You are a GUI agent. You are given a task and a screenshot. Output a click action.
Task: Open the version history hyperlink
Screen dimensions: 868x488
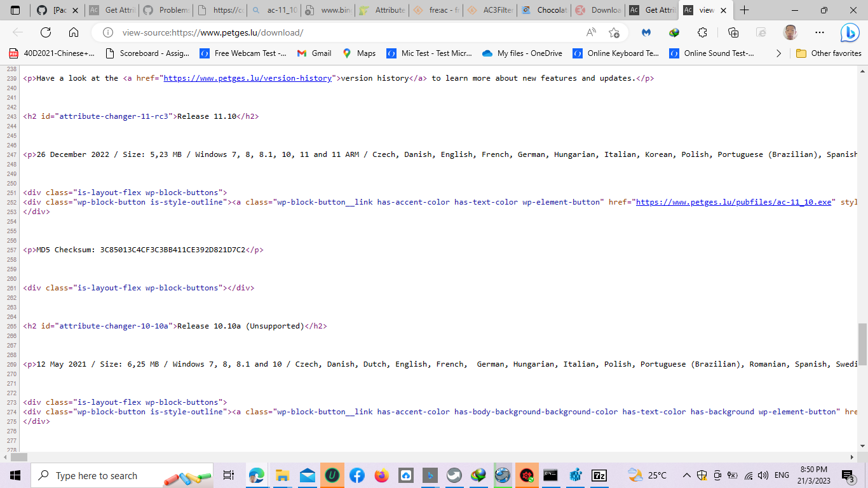coord(246,78)
